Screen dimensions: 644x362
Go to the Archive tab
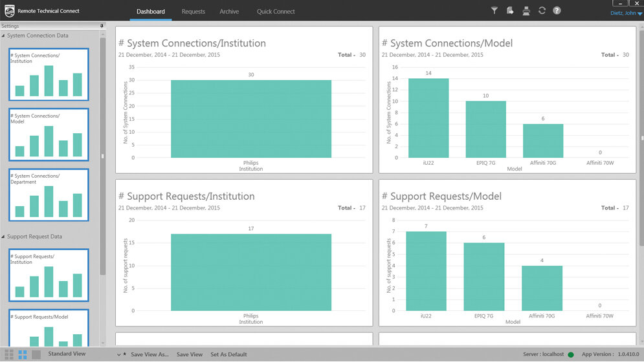[229, 12]
